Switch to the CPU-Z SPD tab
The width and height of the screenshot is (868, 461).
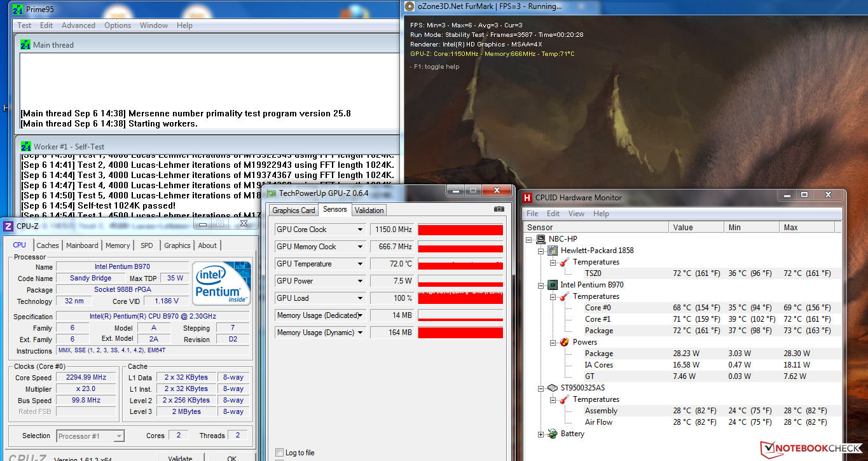click(x=147, y=245)
